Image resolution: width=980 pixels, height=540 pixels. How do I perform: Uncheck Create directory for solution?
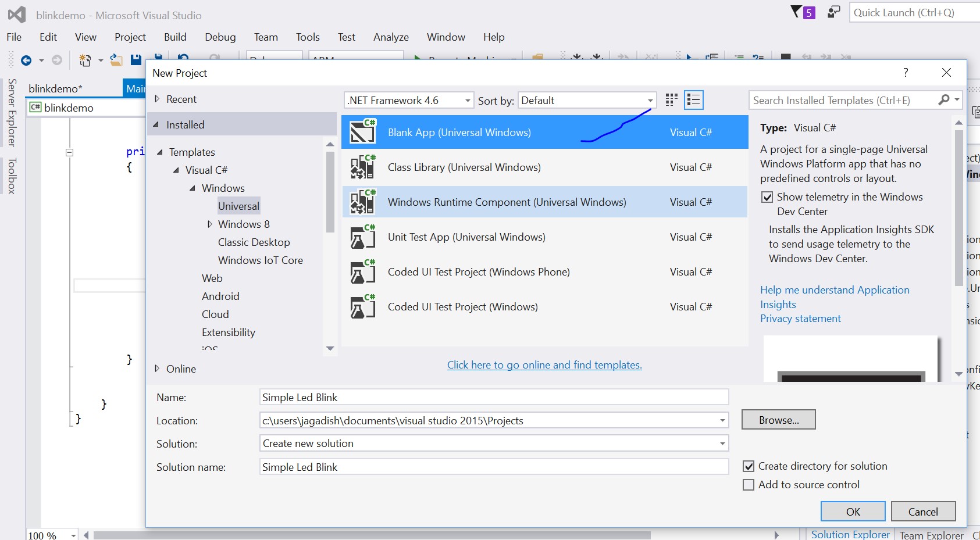[749, 466]
